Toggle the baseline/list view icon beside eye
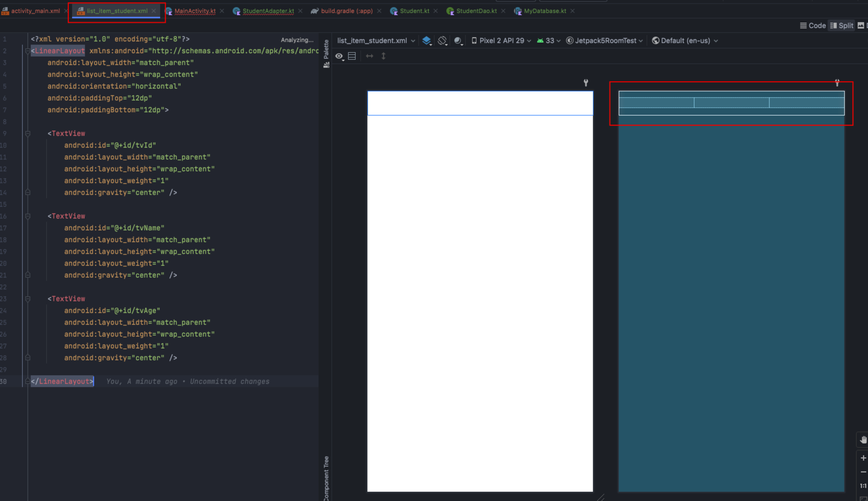The height and width of the screenshot is (501, 868). [352, 56]
